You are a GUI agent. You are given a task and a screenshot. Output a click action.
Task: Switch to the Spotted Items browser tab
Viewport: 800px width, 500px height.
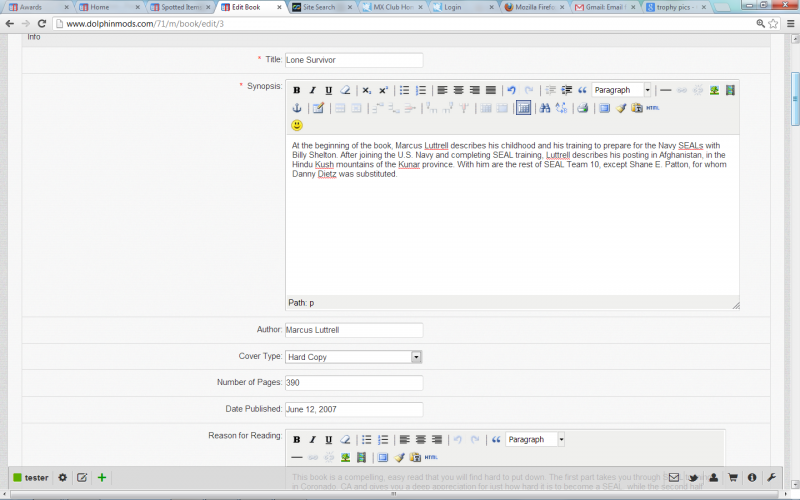click(x=181, y=7)
